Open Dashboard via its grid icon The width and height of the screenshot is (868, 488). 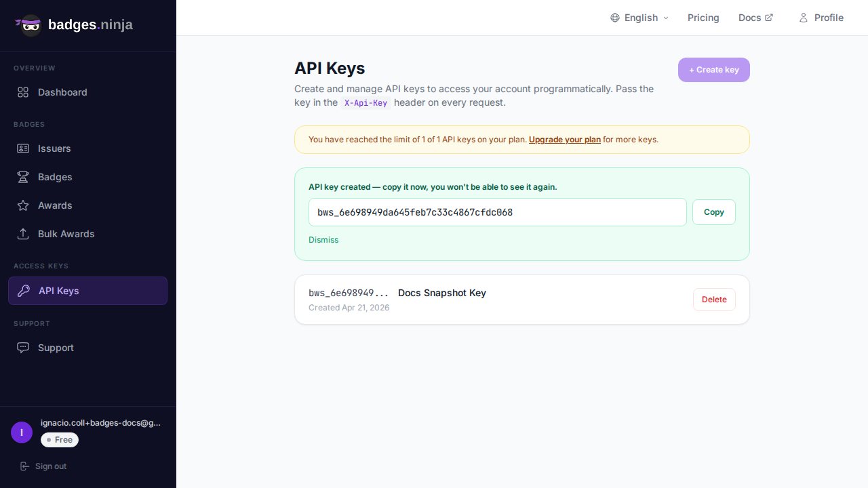[23, 92]
